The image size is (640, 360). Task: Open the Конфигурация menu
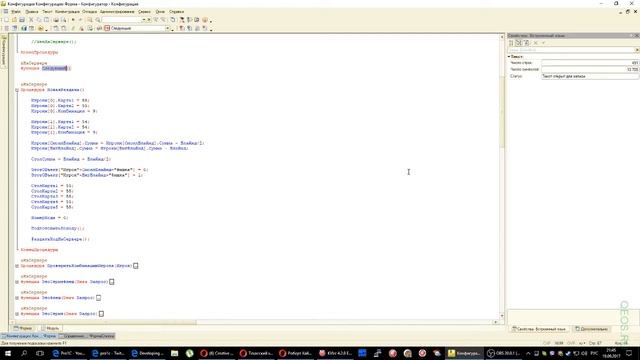(67, 12)
